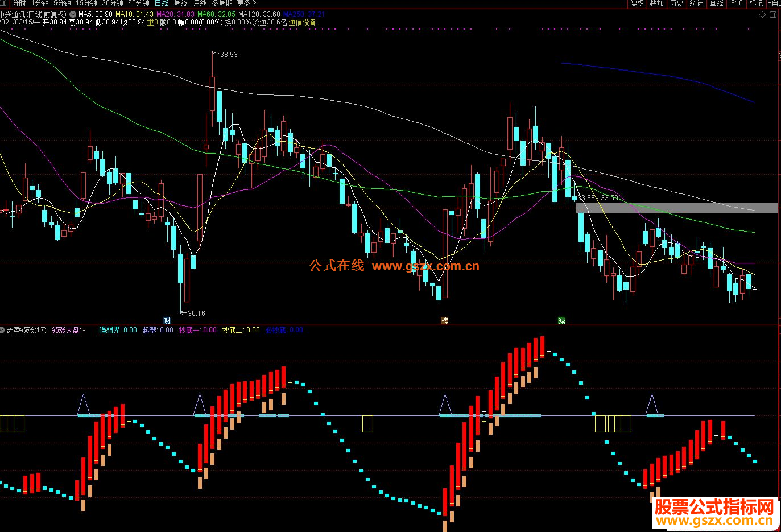Image resolution: width=781 pixels, height=532 pixels.
Task: Select the 日线 daily chart tab
Action: click(162, 3)
